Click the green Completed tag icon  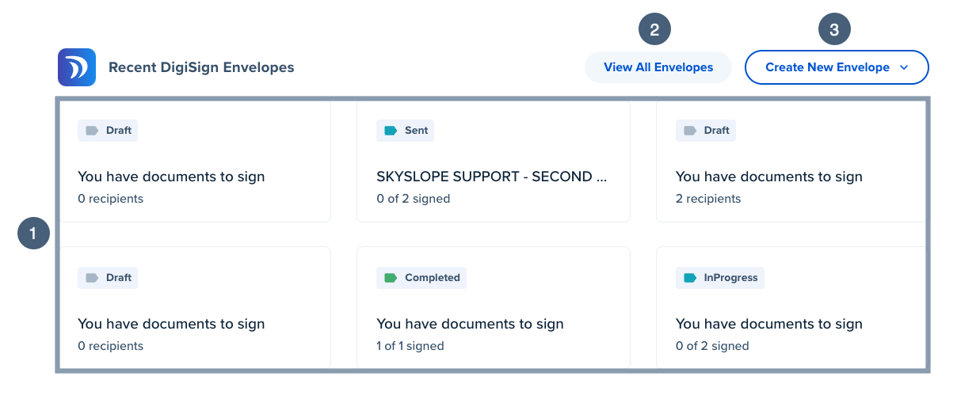click(390, 278)
